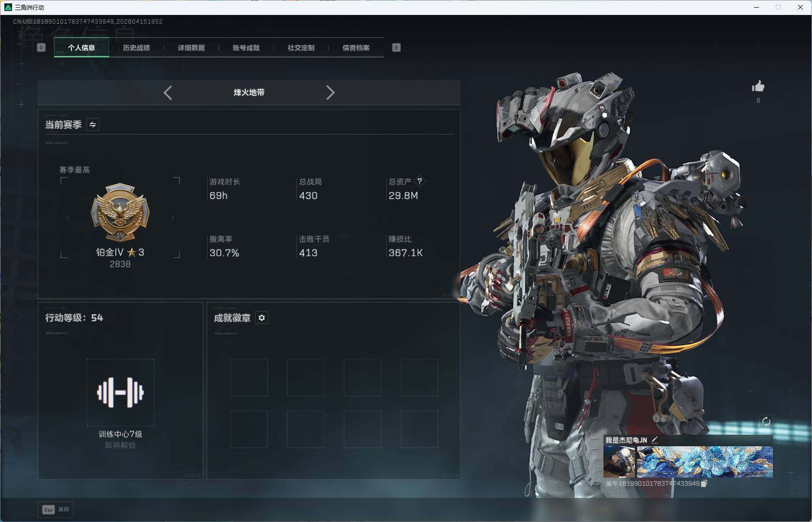Select the 社交定制 tab
Screen dimensions: 812x522
coord(301,48)
